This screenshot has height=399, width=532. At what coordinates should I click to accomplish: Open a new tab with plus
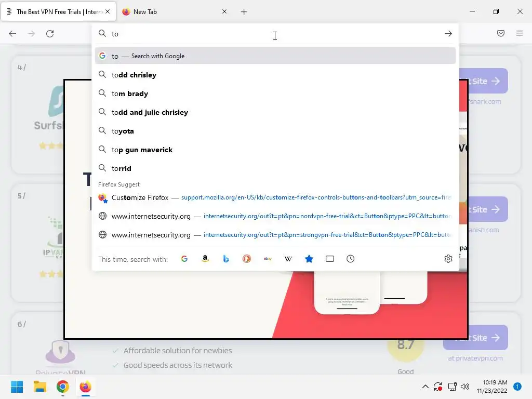point(244,12)
